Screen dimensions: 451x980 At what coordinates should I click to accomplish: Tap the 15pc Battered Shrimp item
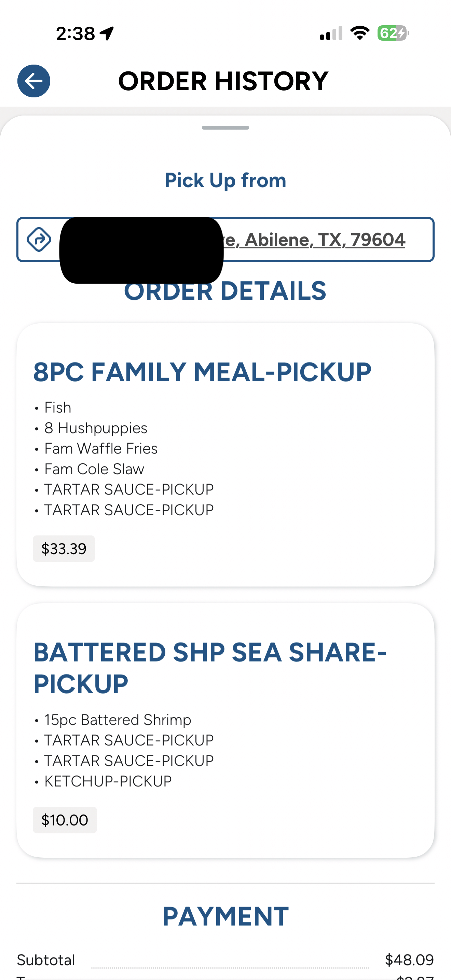[x=118, y=720]
